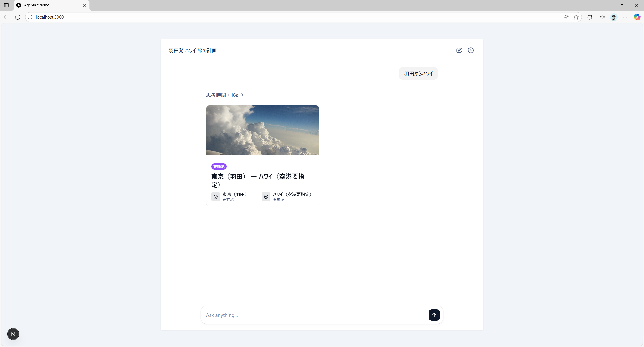The height and width of the screenshot is (347, 644).
Task: Focus the Ask anything input field
Action: (314, 315)
